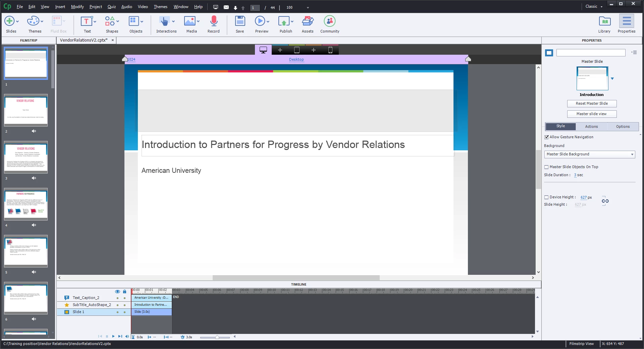Click Master slide view button

(592, 114)
